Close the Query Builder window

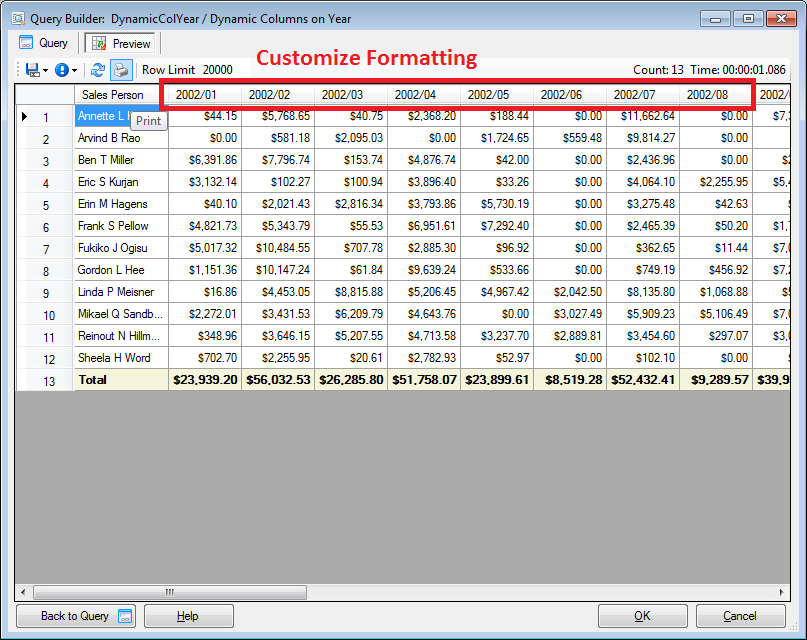point(781,19)
